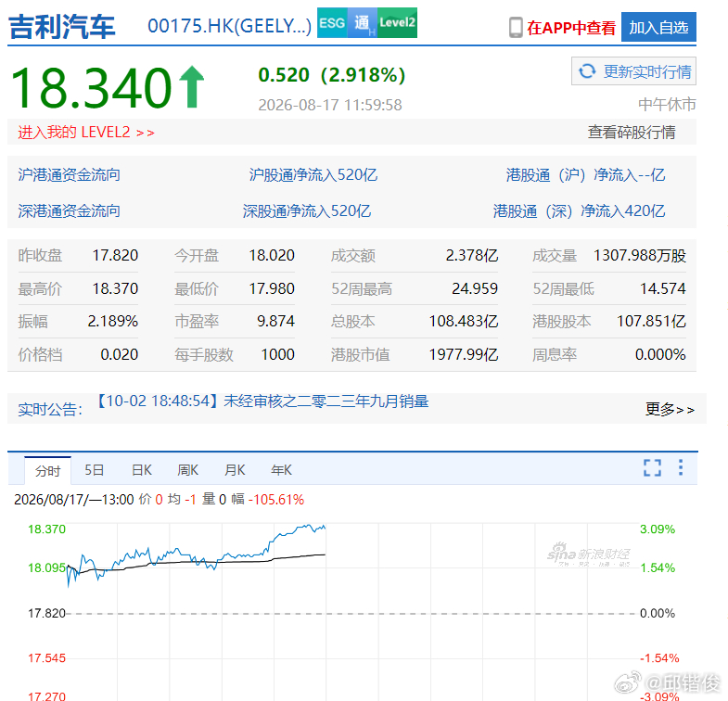Image resolution: width=728 pixels, height=701 pixels.
Task: Click 每手股数 value 1000
Action: click(x=277, y=355)
